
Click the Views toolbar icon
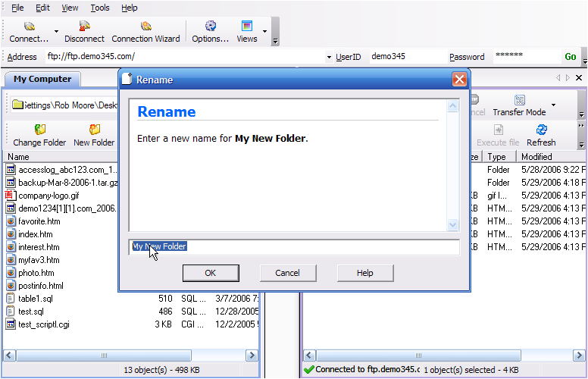247,26
